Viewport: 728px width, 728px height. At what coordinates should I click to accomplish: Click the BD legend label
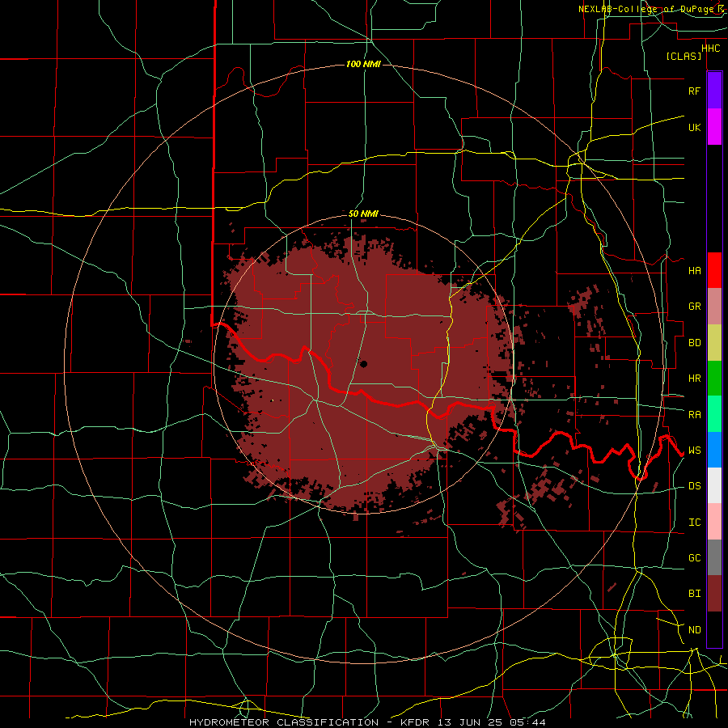coord(694,343)
